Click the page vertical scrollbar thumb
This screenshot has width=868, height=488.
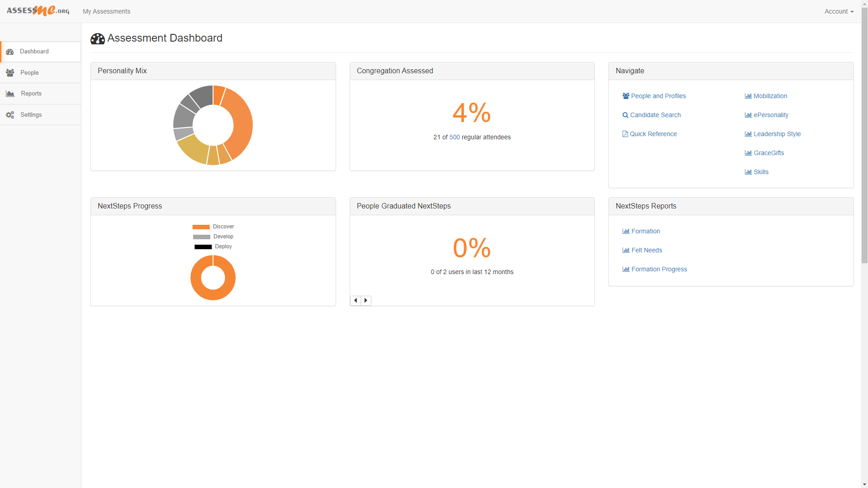(864, 135)
